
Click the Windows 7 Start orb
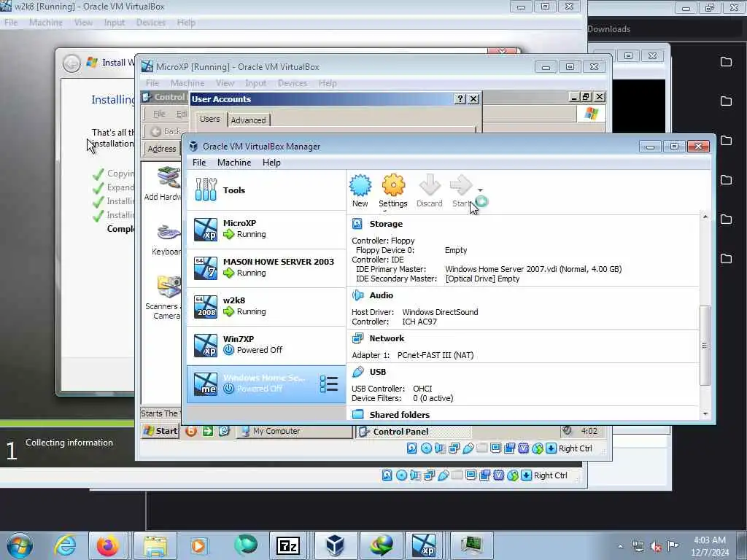(20, 545)
